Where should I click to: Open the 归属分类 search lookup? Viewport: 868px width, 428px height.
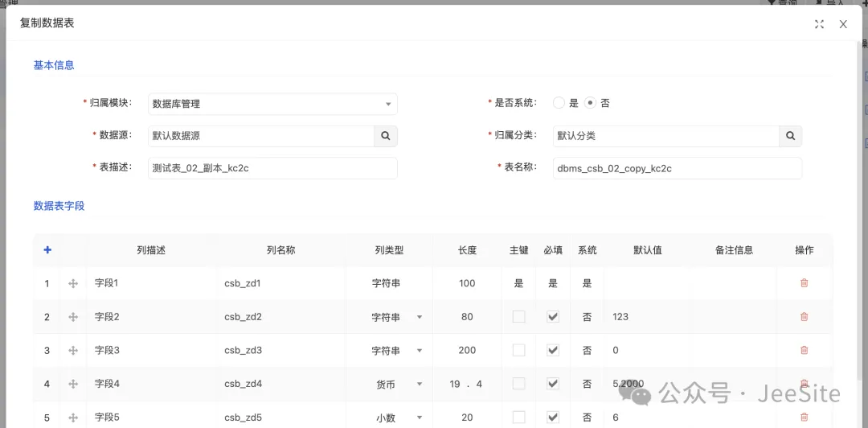791,136
